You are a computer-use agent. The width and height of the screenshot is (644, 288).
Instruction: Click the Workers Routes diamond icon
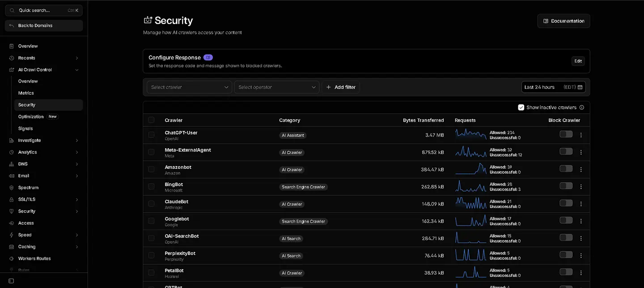pyautogui.click(x=12, y=259)
